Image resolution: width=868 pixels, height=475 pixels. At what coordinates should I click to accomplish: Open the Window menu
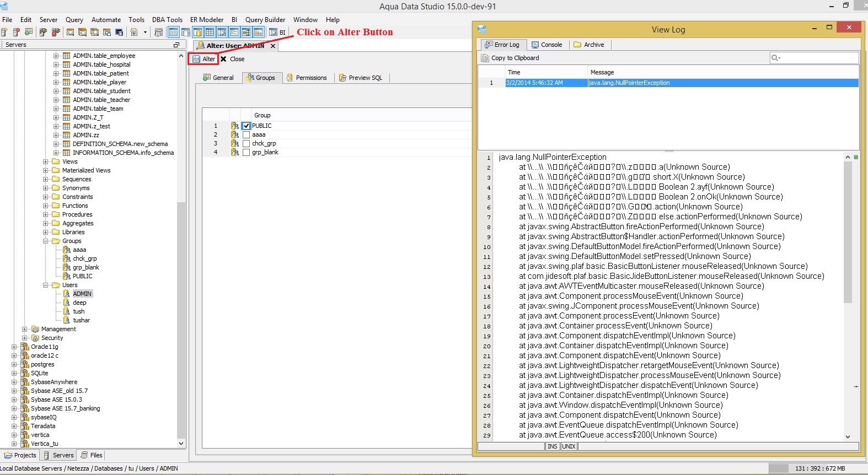[x=306, y=20]
